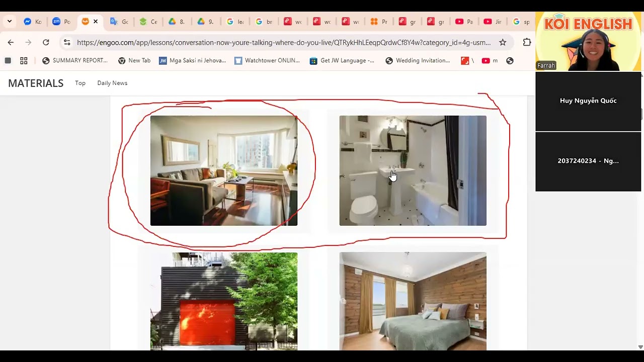Viewport: 644px width, 362px height.
Task: Select the living room photo
Action: pos(224,171)
